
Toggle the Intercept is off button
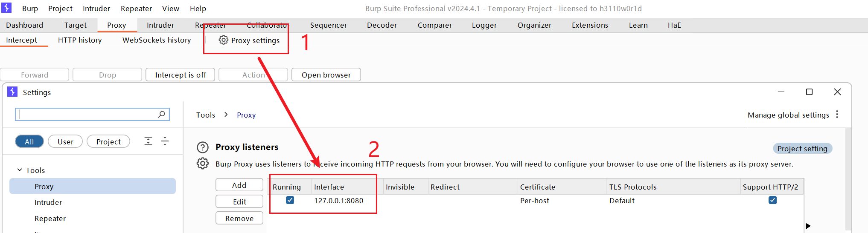click(x=181, y=75)
